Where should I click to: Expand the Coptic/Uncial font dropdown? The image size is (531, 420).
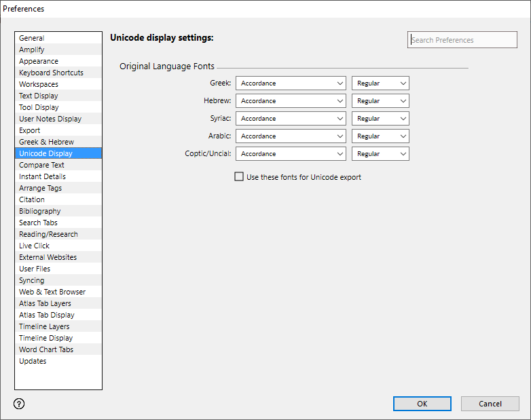click(291, 154)
